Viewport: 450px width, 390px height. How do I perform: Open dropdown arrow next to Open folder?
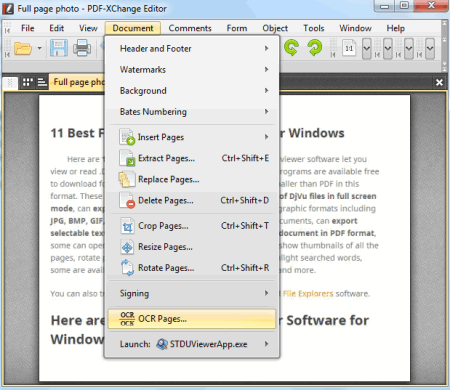click(39, 49)
